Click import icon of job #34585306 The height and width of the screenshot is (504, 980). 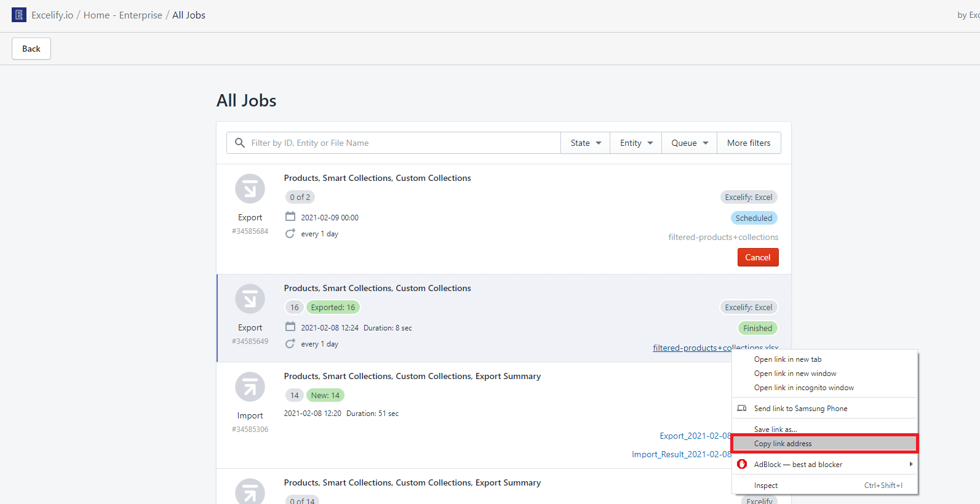pyautogui.click(x=250, y=387)
